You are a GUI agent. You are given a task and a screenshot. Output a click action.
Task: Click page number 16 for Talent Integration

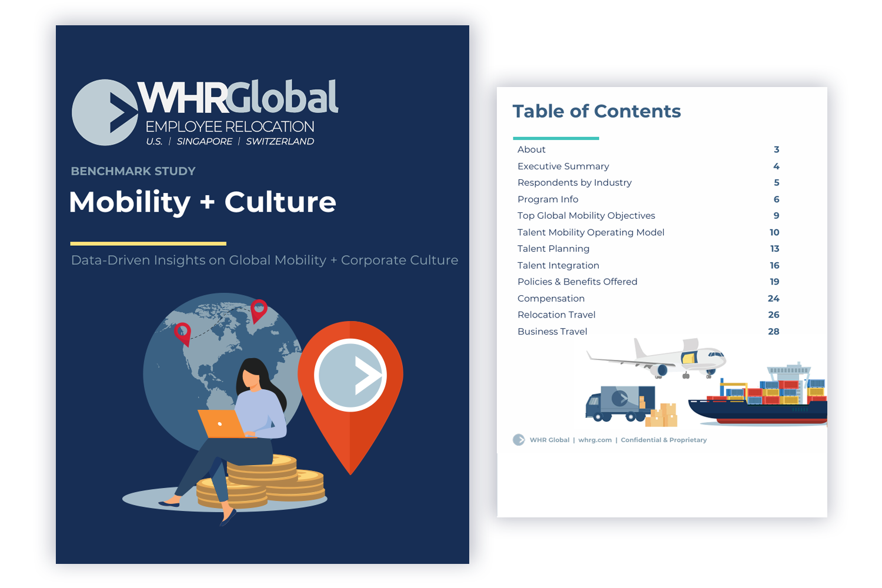pos(774,265)
